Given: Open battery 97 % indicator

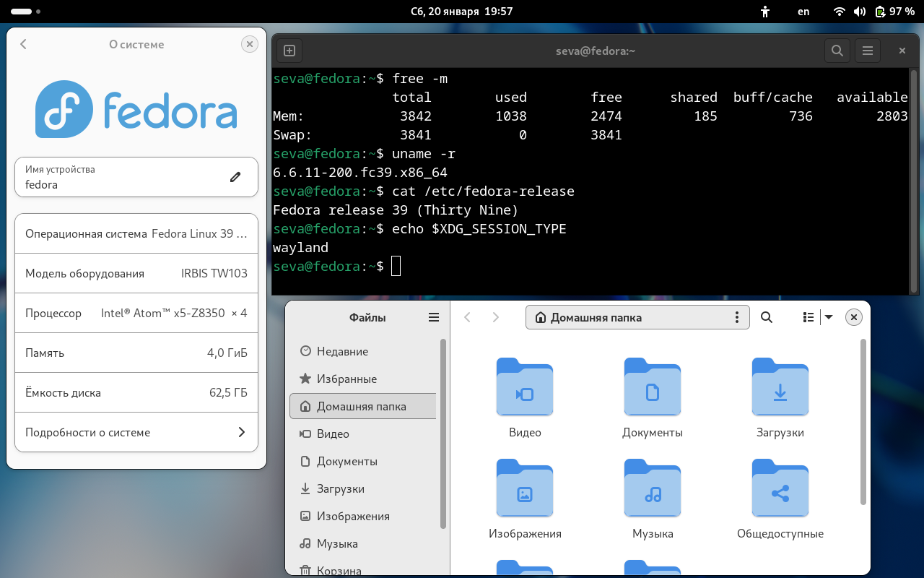Looking at the screenshot, I should pos(895,12).
